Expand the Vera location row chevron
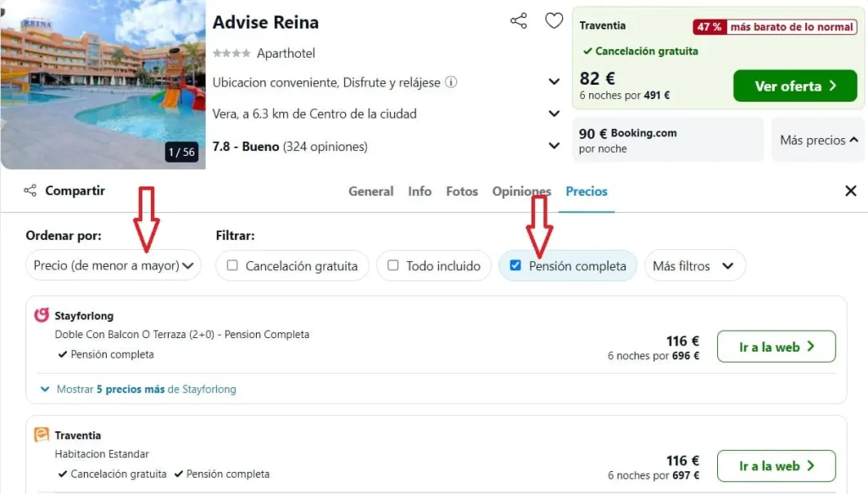Screen dimensions: 868x494 [554, 114]
